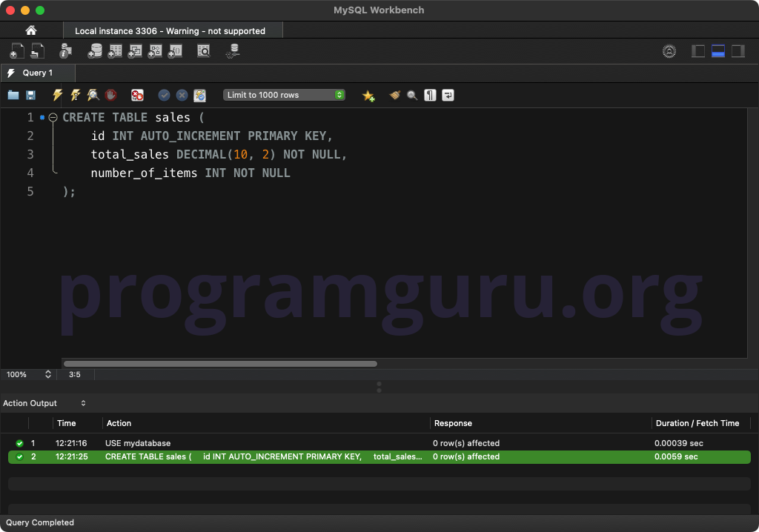
Task: Open the Limit to 1000 rows dropdown
Action: point(284,95)
